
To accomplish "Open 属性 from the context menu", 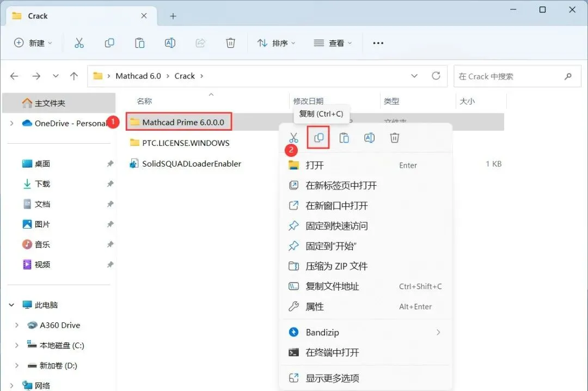I will (366, 307).
